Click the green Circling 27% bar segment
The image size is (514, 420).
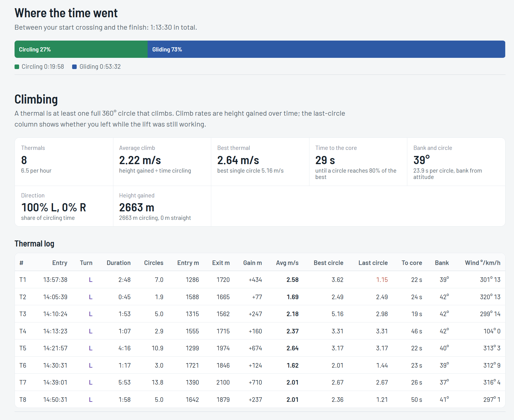click(81, 49)
